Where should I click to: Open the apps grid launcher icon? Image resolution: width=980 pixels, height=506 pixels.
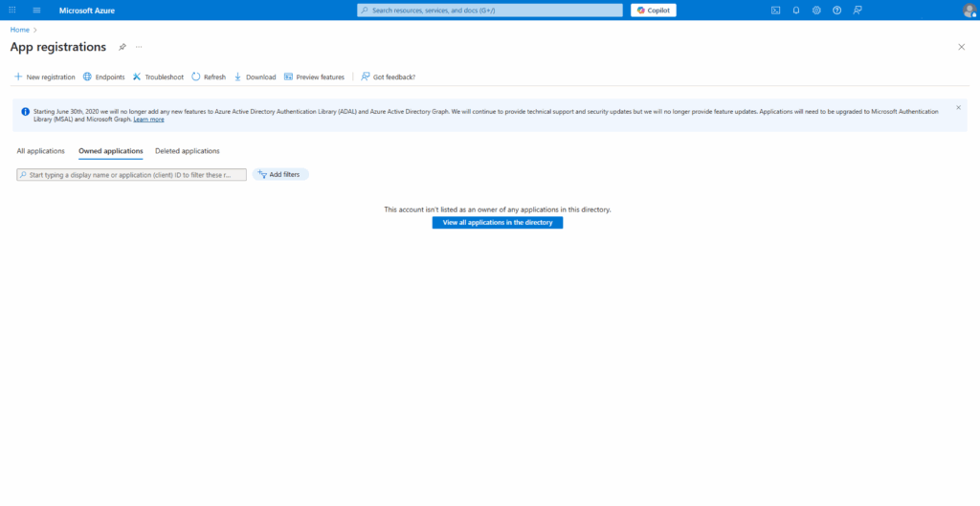[x=12, y=11]
